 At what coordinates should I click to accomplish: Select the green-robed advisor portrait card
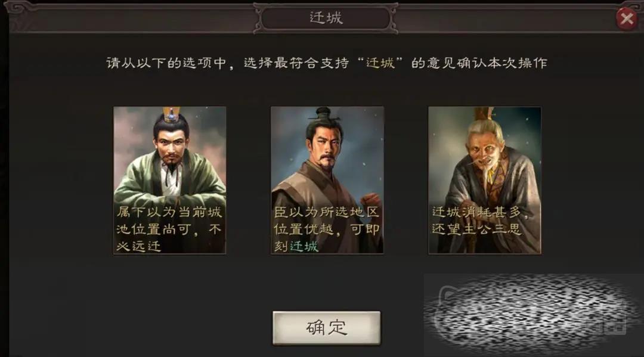tap(169, 180)
